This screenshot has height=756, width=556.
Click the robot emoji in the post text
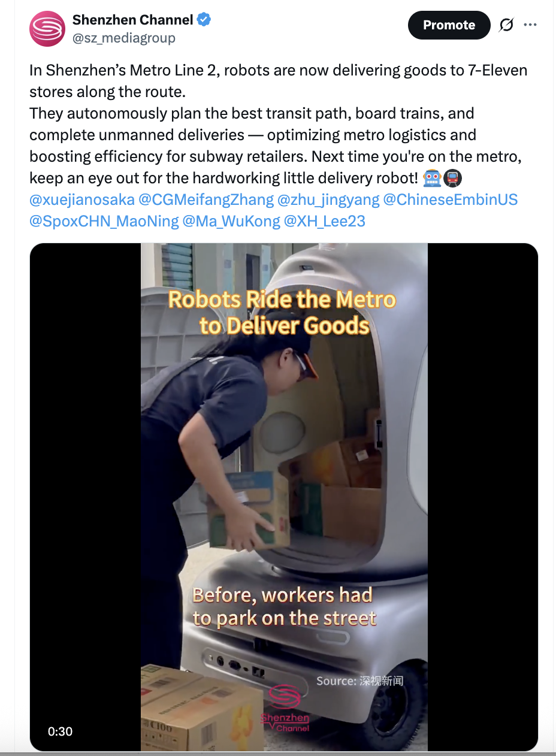coord(432,178)
